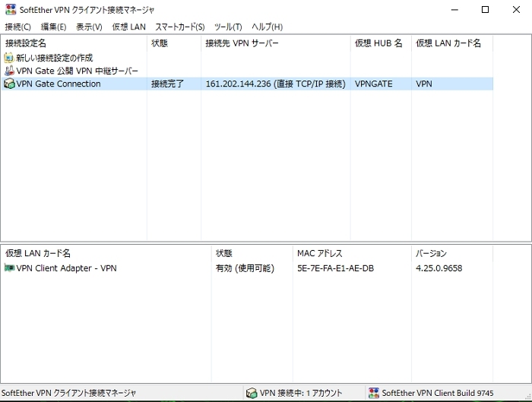Open the 表示(V) menu
Viewport: 532px width, 402px height.
(89, 27)
